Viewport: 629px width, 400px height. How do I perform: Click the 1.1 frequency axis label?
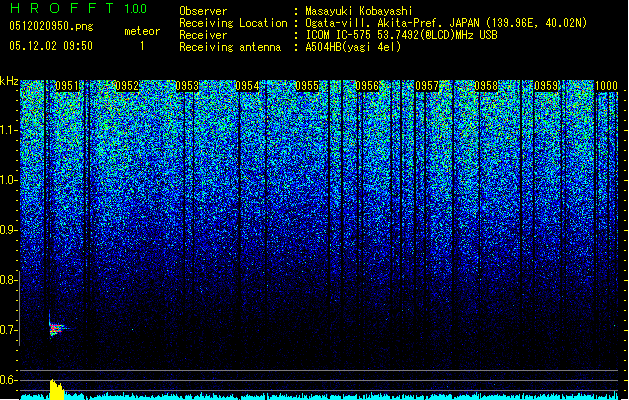click(x=9, y=130)
